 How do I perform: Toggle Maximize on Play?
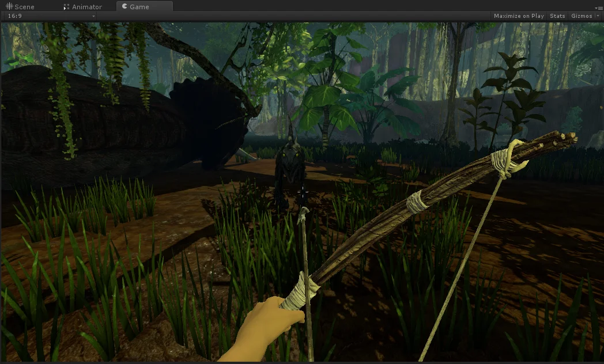pyautogui.click(x=518, y=16)
